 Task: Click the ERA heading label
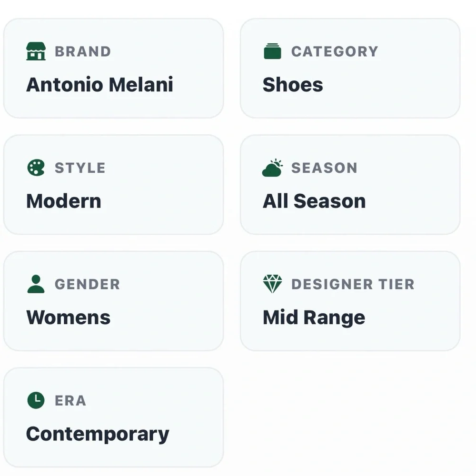click(x=70, y=401)
